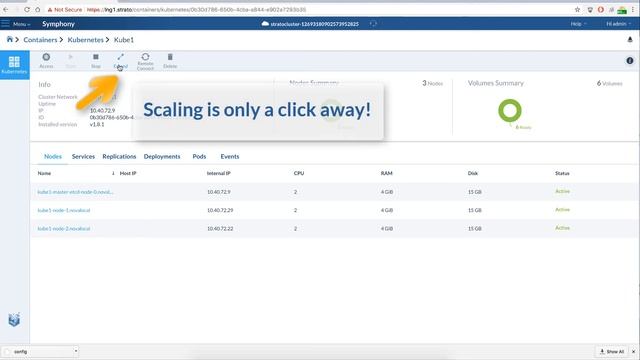This screenshot has height=360, width=640.
Task: Click the cube logo at sidebar bottom
Action: coord(14,320)
